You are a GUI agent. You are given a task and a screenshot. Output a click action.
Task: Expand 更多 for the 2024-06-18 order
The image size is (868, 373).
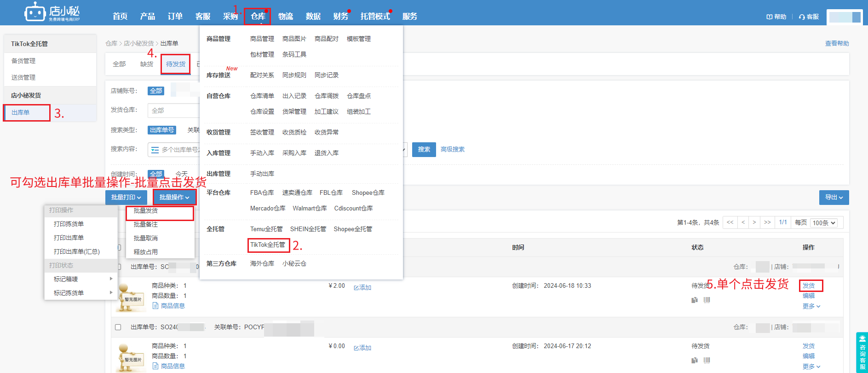tap(811, 306)
